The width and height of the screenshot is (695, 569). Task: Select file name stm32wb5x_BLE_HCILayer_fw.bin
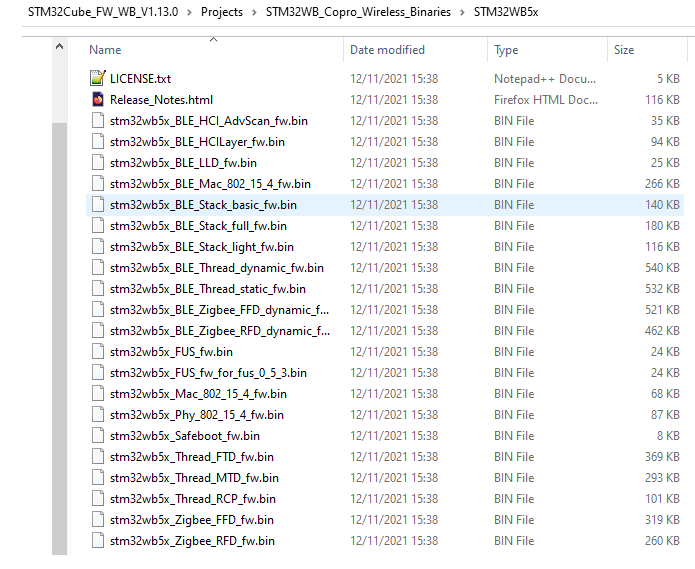(x=197, y=142)
